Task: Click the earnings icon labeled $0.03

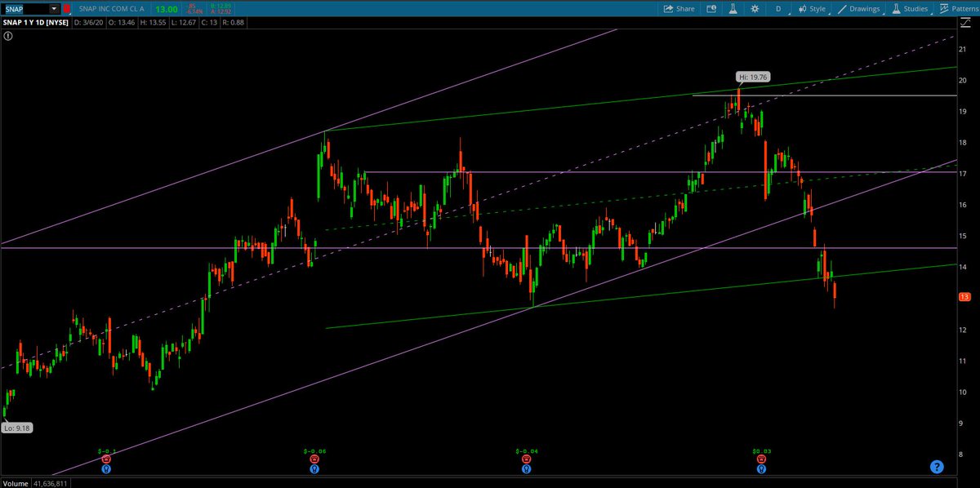Action: (761, 459)
